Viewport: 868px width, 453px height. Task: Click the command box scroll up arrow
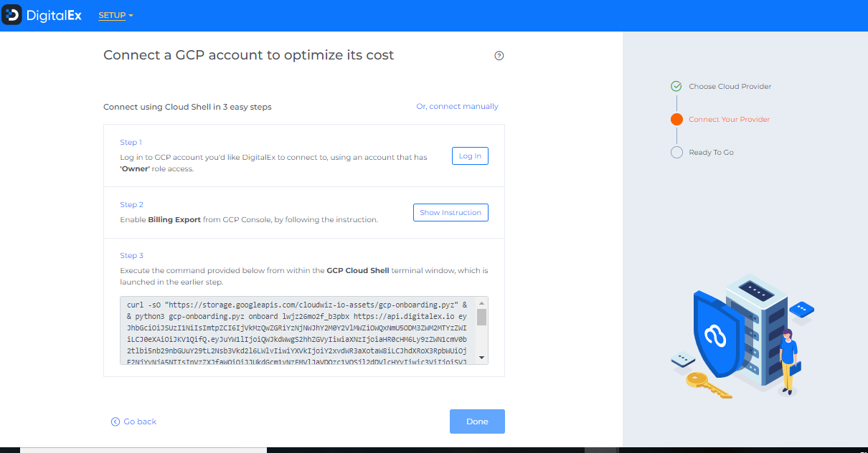coord(481,302)
